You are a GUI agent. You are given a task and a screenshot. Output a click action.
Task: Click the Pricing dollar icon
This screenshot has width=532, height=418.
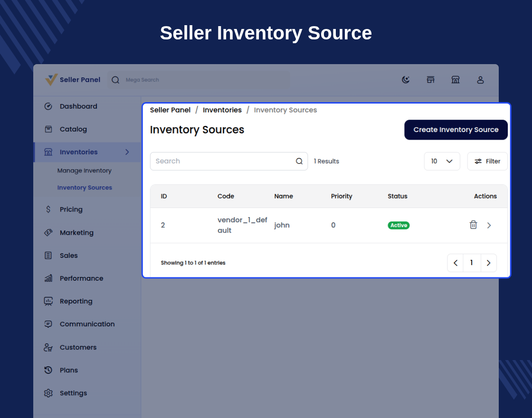tap(48, 209)
